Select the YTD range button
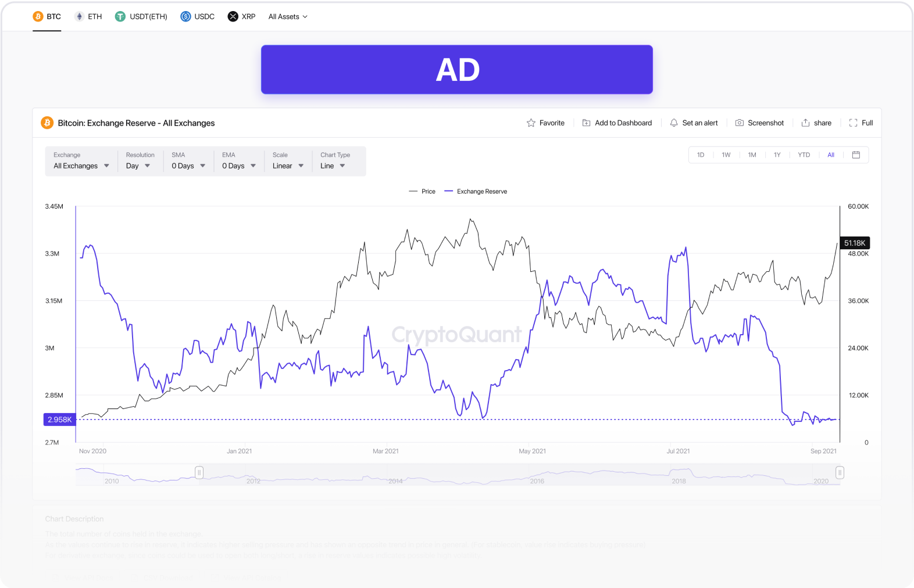The width and height of the screenshot is (914, 588). (804, 155)
